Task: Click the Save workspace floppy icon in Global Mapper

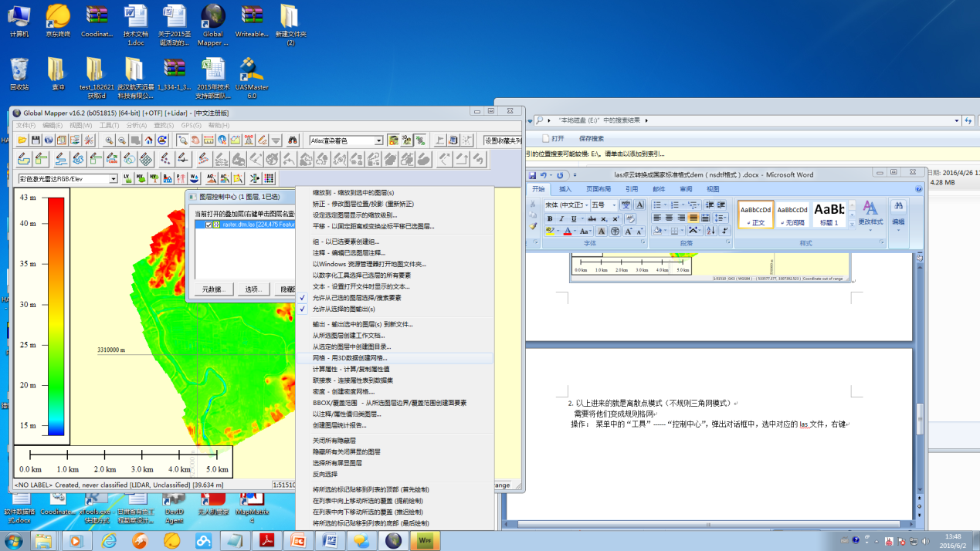Action: pos(36,140)
